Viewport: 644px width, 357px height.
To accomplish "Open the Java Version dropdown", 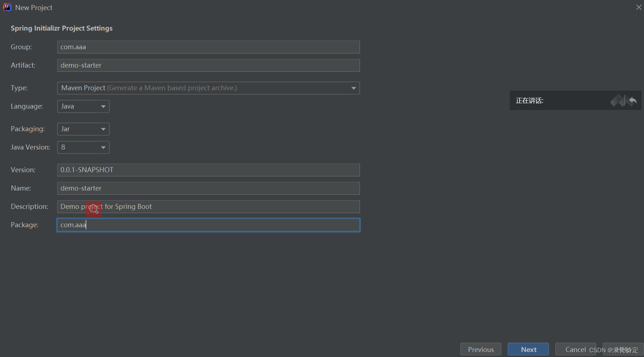I will pyautogui.click(x=83, y=147).
